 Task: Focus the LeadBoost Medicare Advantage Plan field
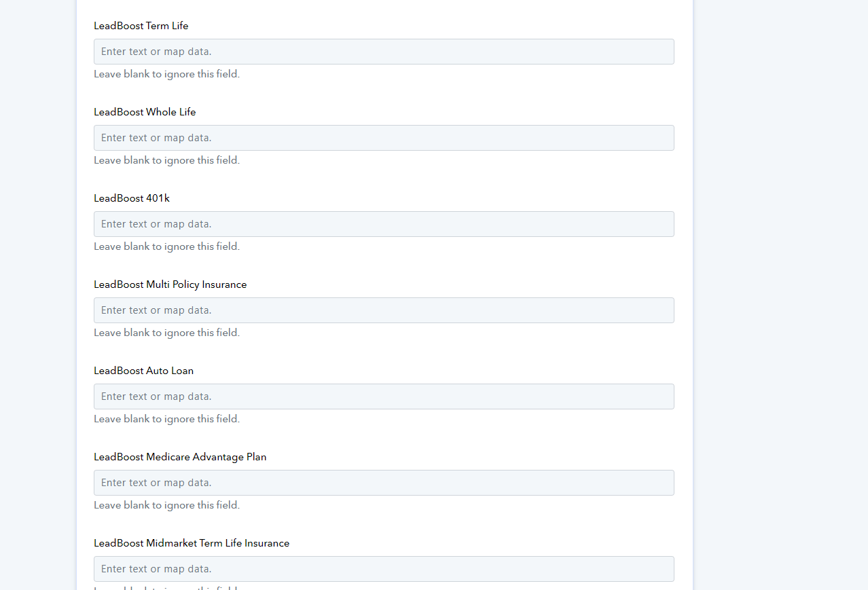pyautogui.click(x=384, y=483)
